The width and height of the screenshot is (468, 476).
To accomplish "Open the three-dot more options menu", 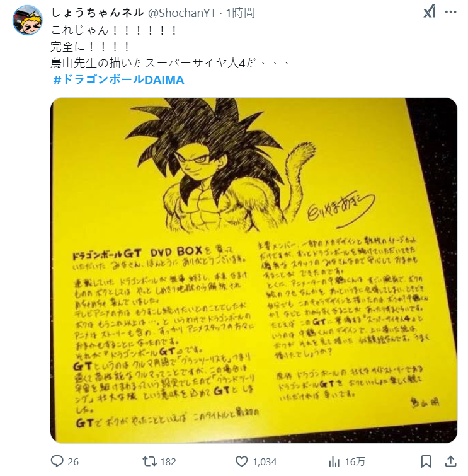I will click(x=451, y=12).
